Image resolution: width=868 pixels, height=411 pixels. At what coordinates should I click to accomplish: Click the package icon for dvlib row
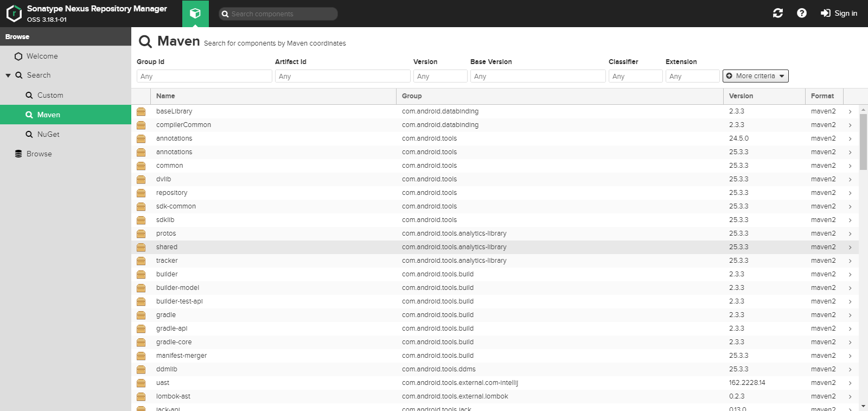141,179
